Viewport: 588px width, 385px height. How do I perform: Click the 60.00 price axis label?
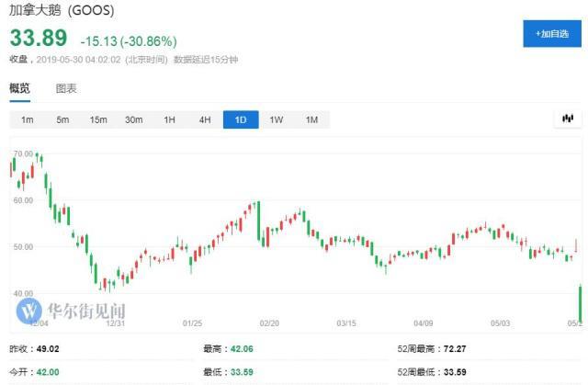[23, 200]
